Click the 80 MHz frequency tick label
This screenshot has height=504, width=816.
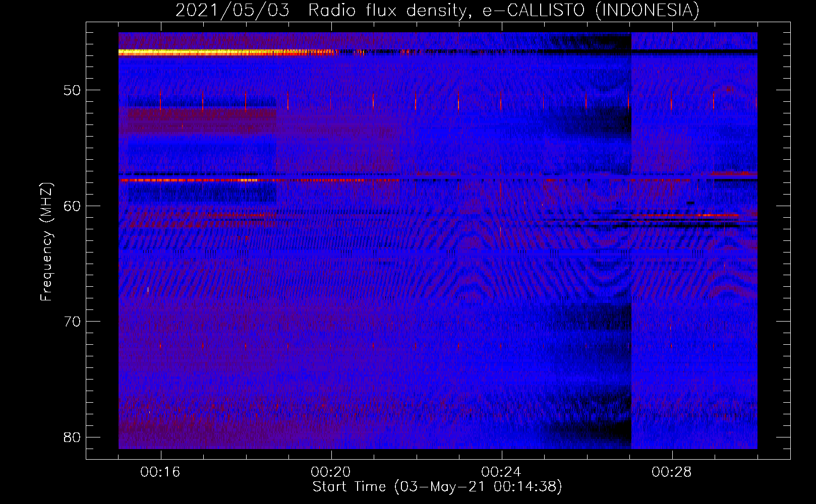(72, 437)
